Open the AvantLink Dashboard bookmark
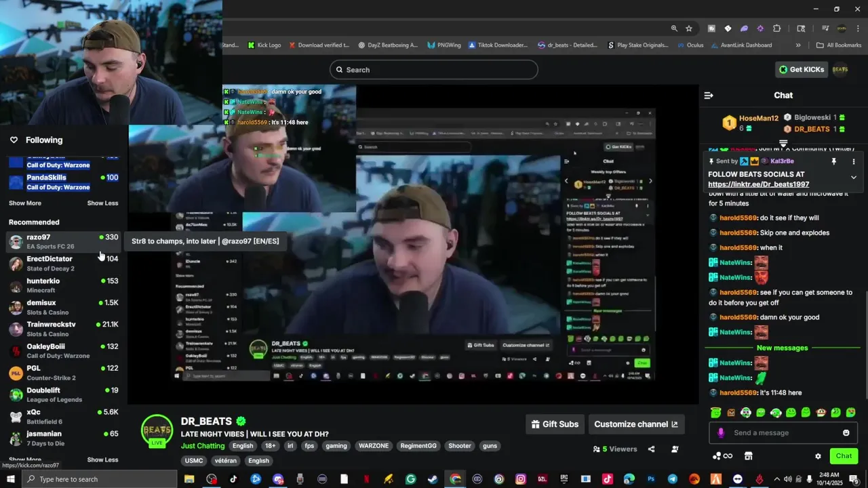Viewport: 868px width, 488px height. 741,45
